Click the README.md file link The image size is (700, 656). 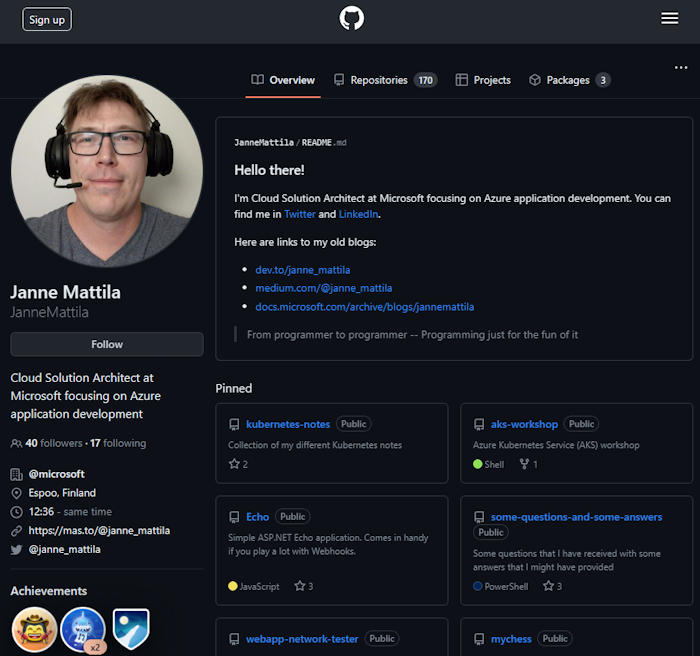click(x=324, y=142)
